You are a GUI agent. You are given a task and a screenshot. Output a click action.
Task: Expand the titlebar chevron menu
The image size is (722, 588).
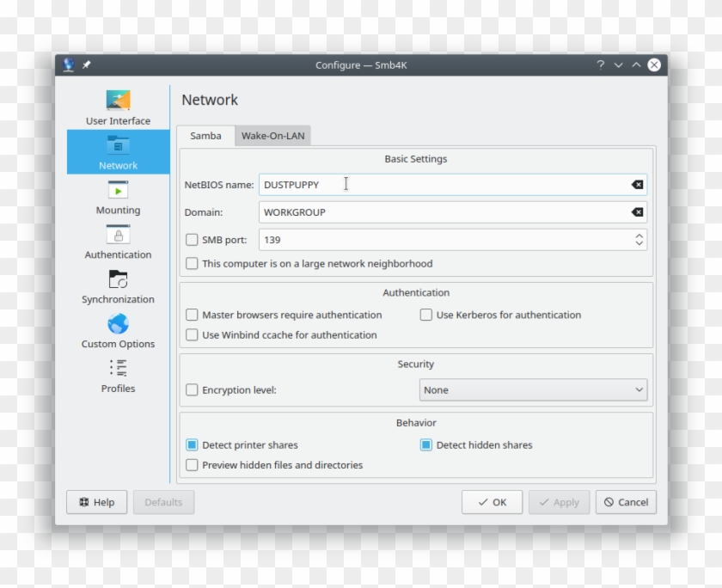(x=618, y=64)
